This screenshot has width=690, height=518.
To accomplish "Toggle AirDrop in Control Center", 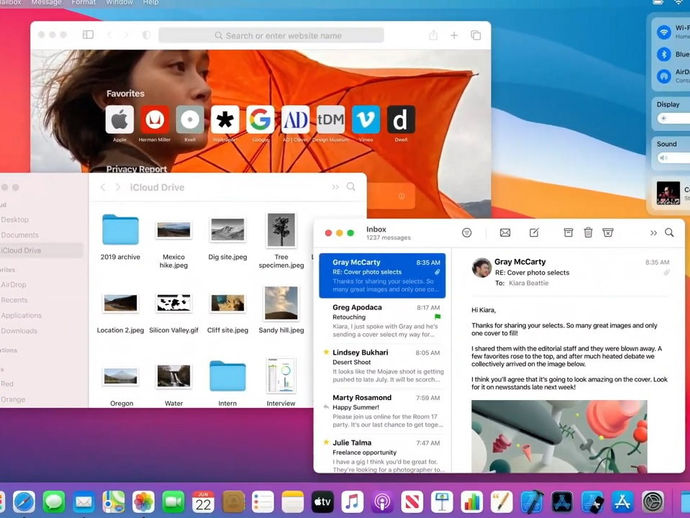I will pos(664,76).
